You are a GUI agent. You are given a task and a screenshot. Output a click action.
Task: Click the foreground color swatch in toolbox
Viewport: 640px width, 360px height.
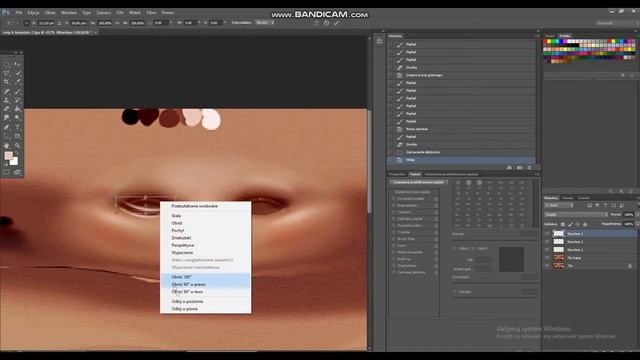coord(9,156)
